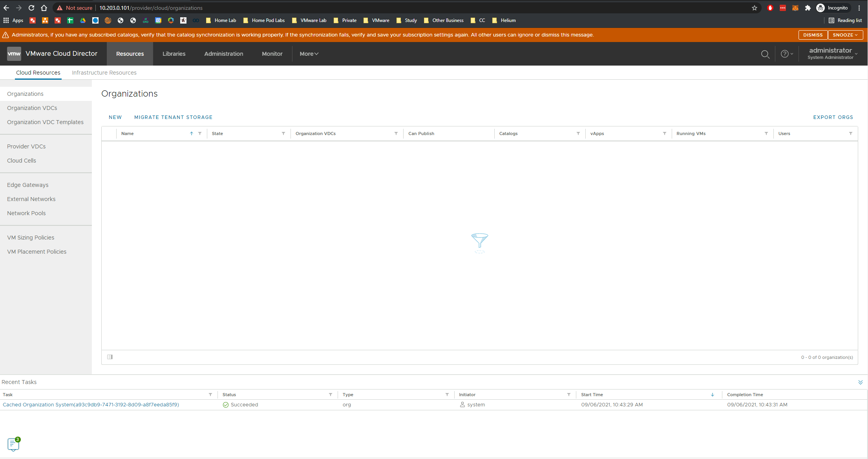Click the State column filter icon
868x459 pixels.
point(283,133)
